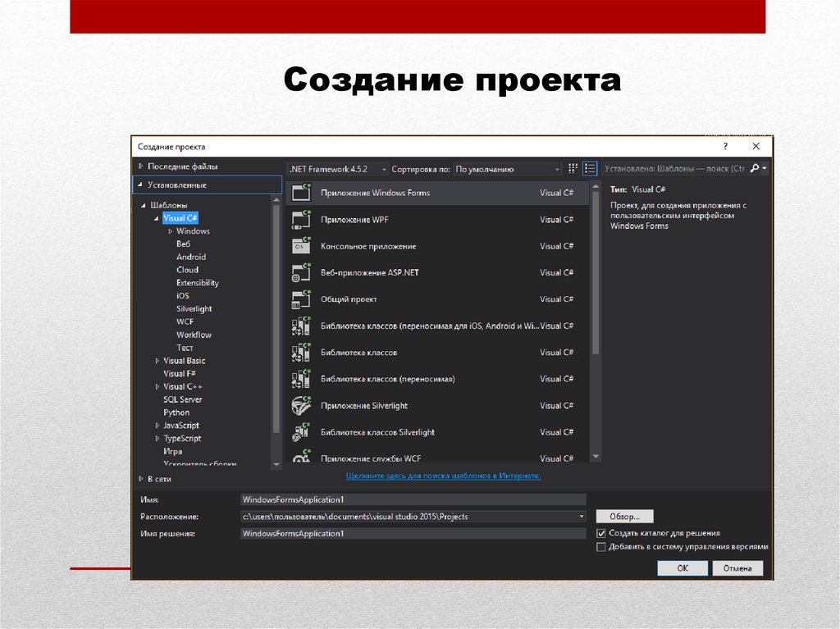Click the Обзор... browse button

click(624, 517)
